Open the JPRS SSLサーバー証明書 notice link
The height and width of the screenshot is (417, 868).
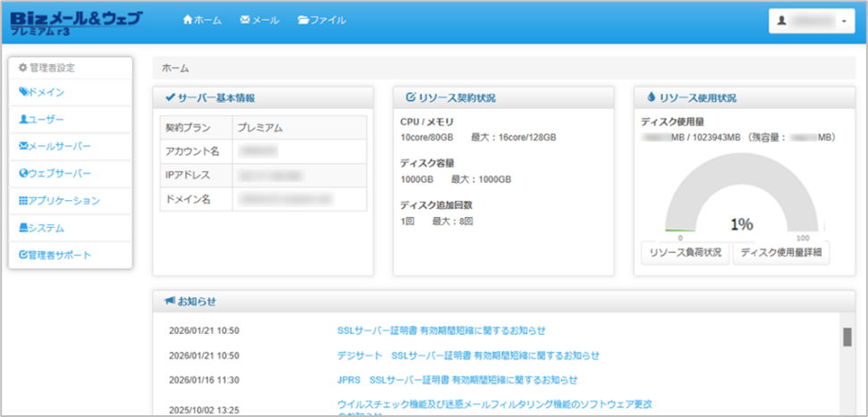[x=458, y=380]
